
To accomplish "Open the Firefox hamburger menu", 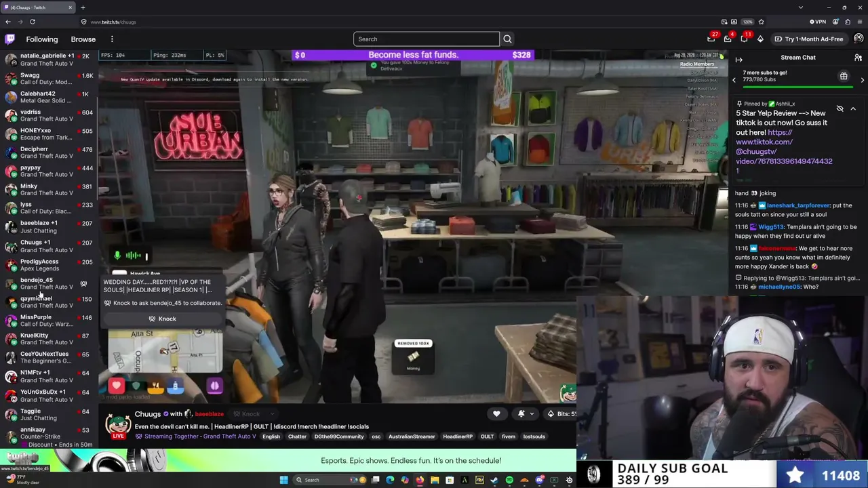I will pyautogui.click(x=860, y=22).
